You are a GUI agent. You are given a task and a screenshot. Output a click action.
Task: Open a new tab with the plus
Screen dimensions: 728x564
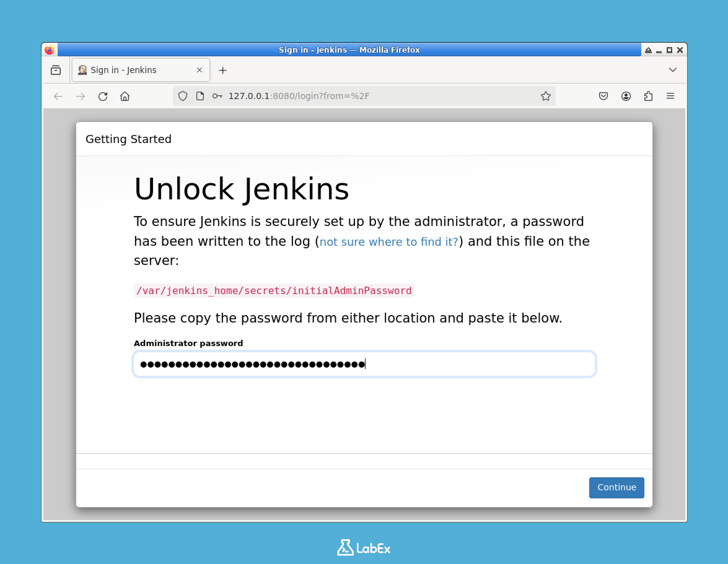(223, 70)
